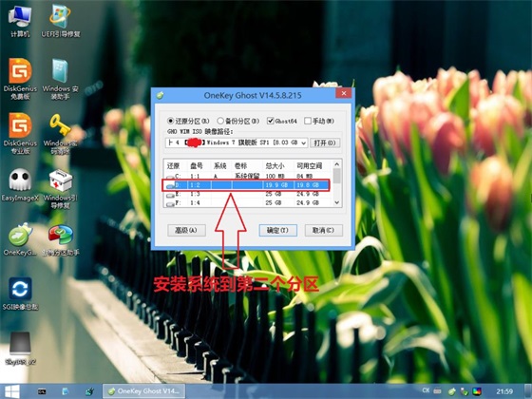Click the 系统保留 volume label cell
532x399 pixels.
tap(247, 176)
